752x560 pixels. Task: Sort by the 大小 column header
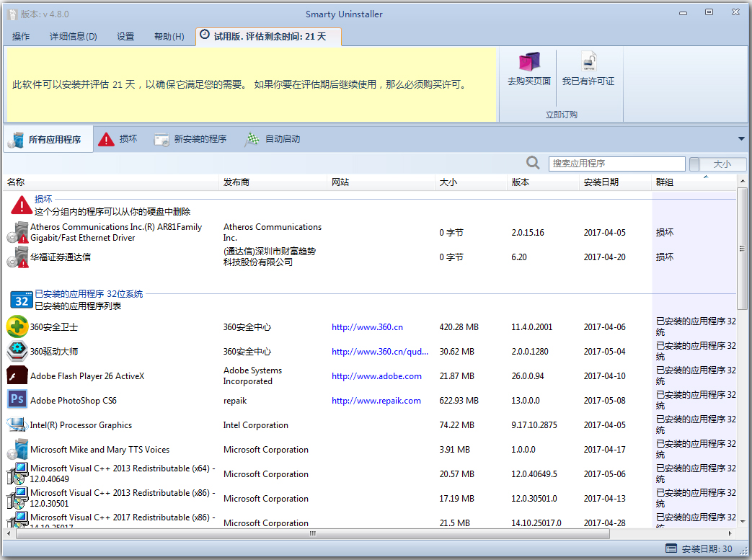pos(471,182)
